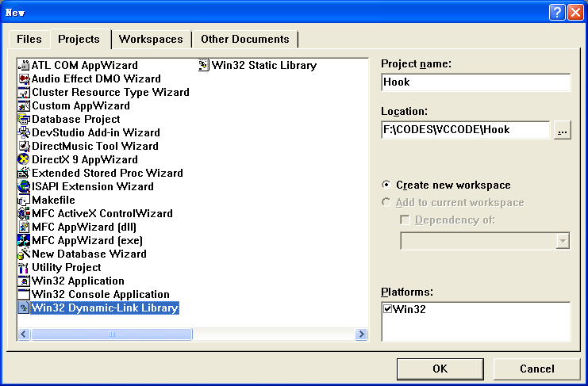Pick the Cluster Resource Type Wizard icon
Viewport: 588px width, 386px height.
(x=24, y=92)
